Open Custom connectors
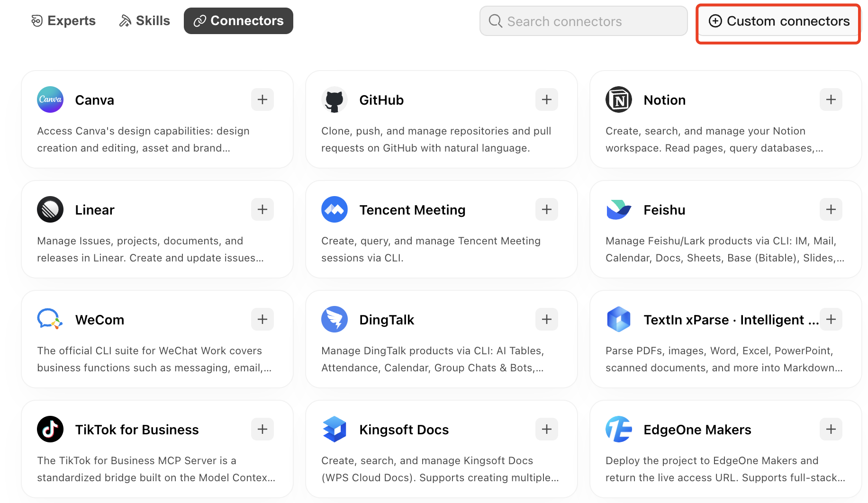868x503 pixels. tap(778, 21)
